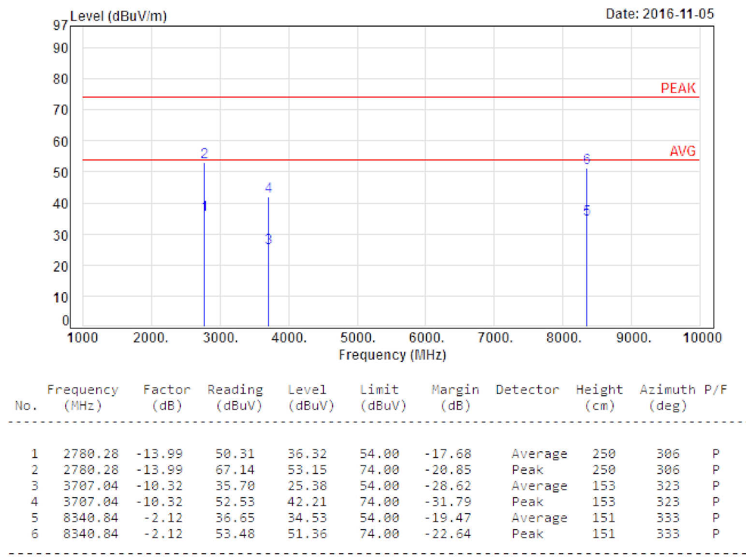The image size is (746, 560).
Task: Click height value 153 in row 4
Action: tap(604, 502)
